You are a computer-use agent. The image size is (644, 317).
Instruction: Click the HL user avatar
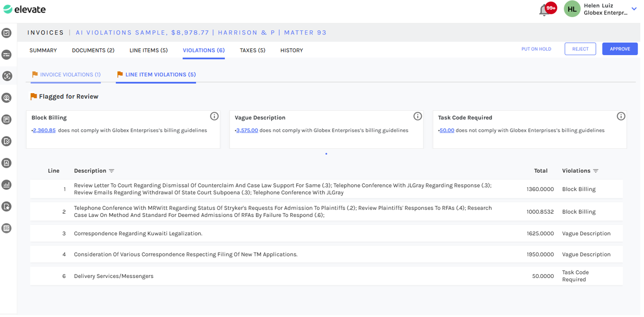click(x=572, y=9)
